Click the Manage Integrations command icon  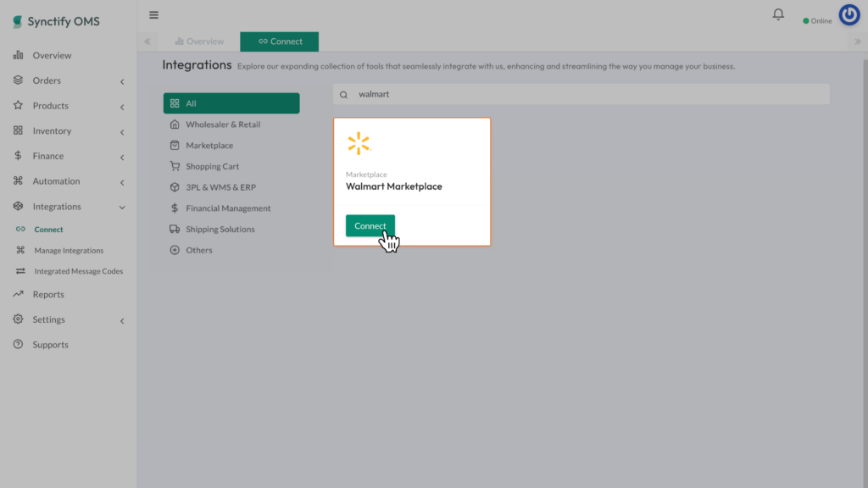[20, 250]
